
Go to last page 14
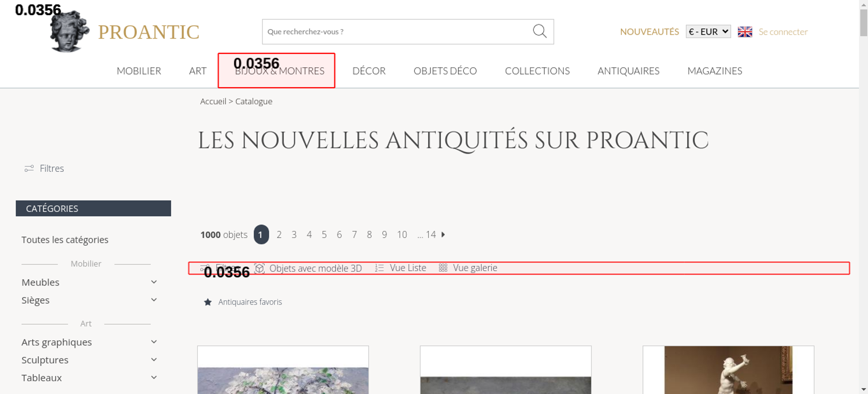[x=431, y=234]
